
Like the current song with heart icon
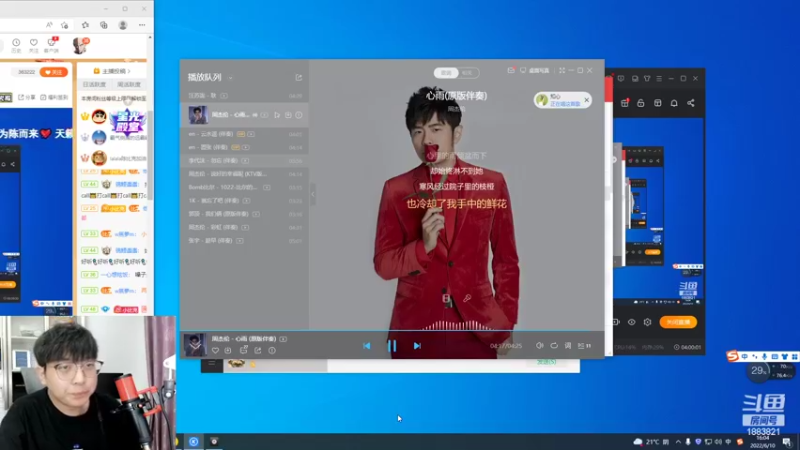point(215,351)
